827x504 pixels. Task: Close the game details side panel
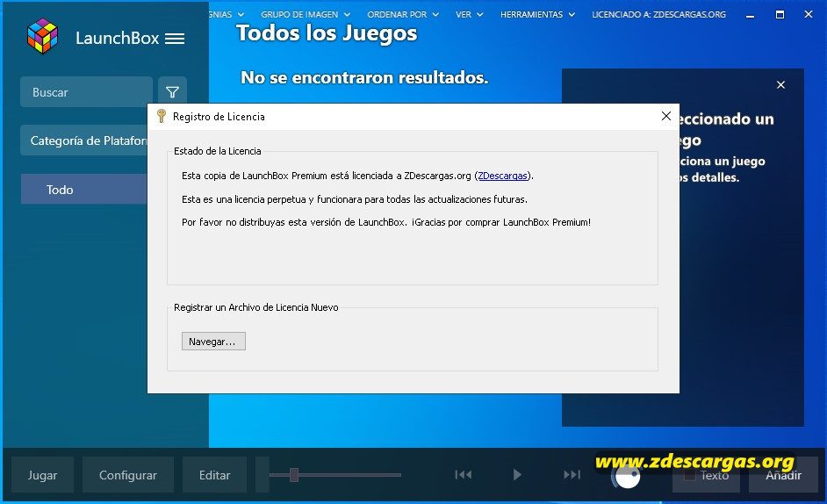pyautogui.click(x=780, y=85)
